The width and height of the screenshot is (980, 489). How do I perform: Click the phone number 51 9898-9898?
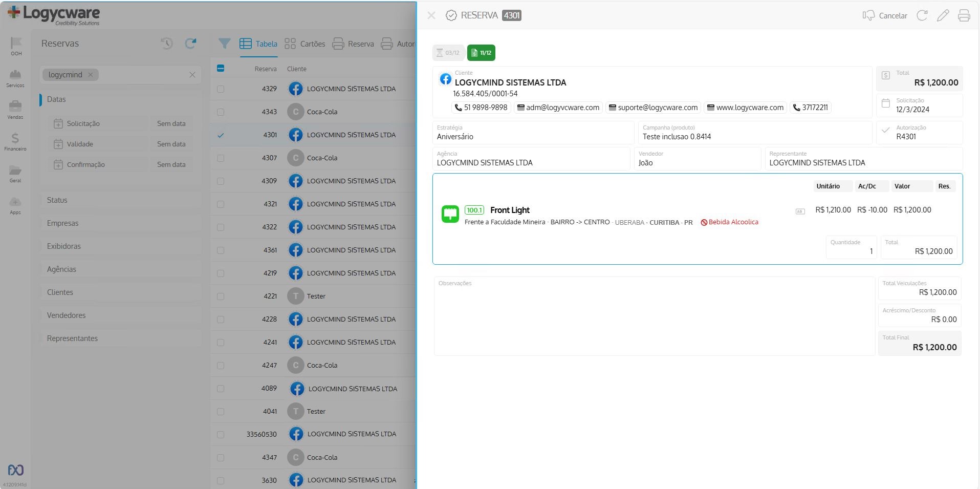[x=481, y=108]
